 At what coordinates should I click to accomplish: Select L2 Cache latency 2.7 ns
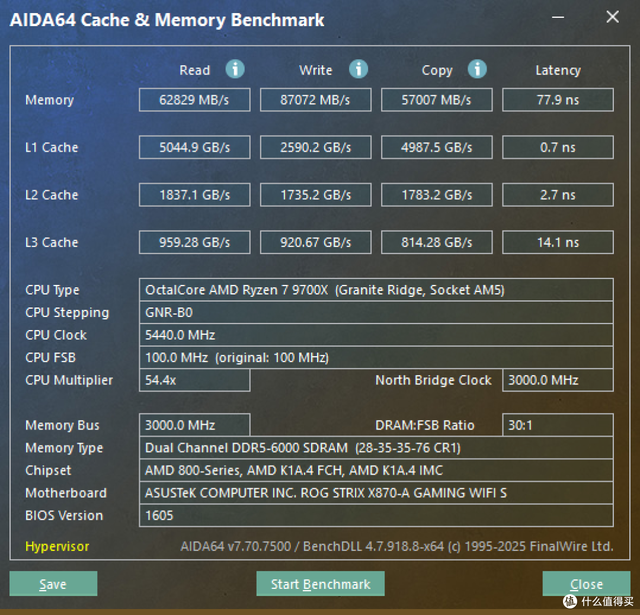click(558, 195)
